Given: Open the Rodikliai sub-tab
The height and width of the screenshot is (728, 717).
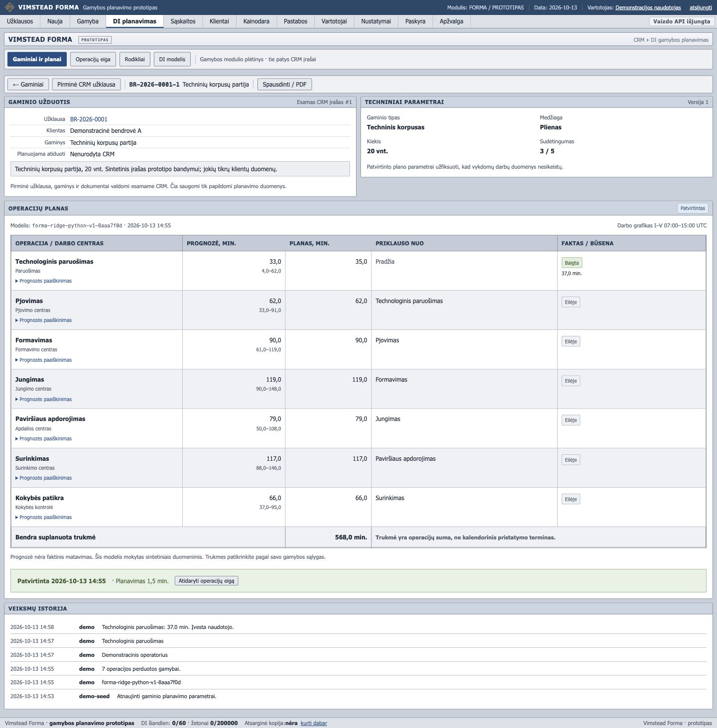Looking at the screenshot, I should coord(134,59).
